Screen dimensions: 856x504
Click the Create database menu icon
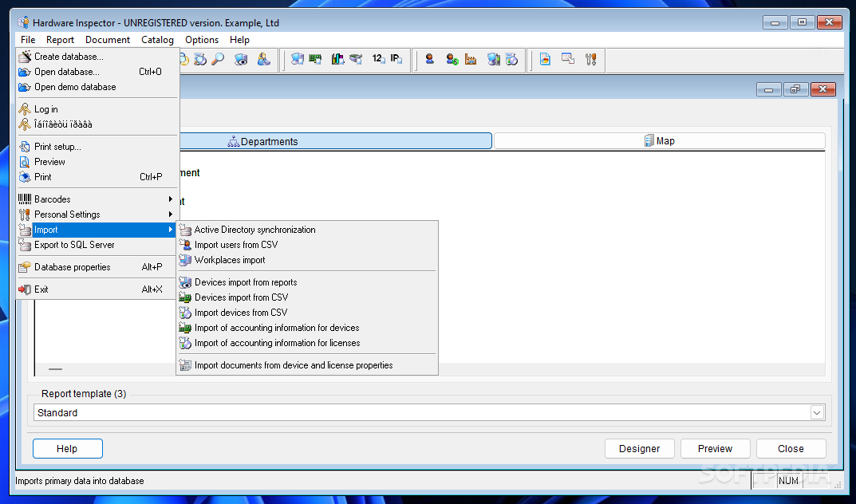pyautogui.click(x=25, y=56)
